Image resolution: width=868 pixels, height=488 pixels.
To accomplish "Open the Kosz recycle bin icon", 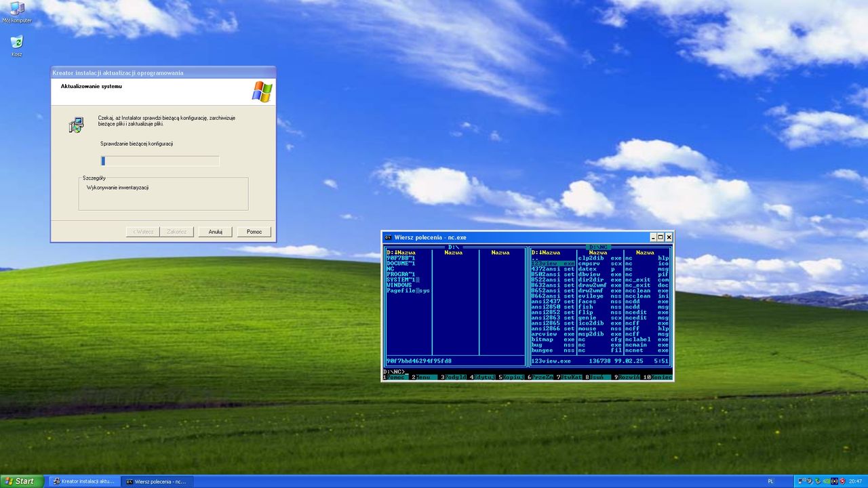I will (x=17, y=45).
